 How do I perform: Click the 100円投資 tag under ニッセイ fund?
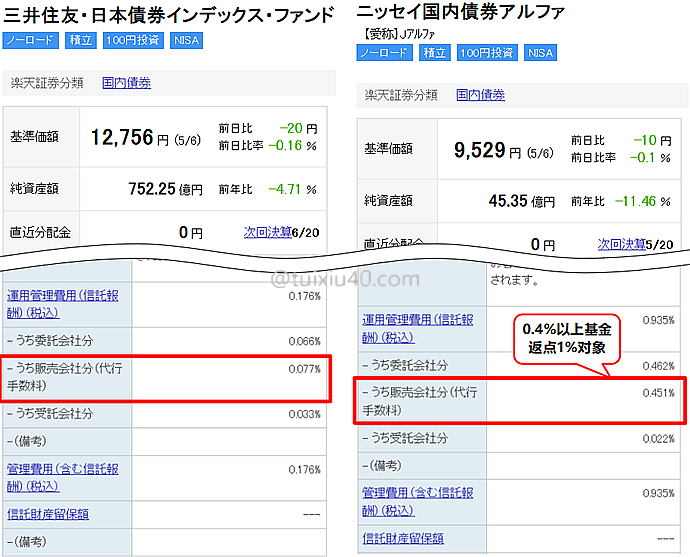[x=487, y=53]
